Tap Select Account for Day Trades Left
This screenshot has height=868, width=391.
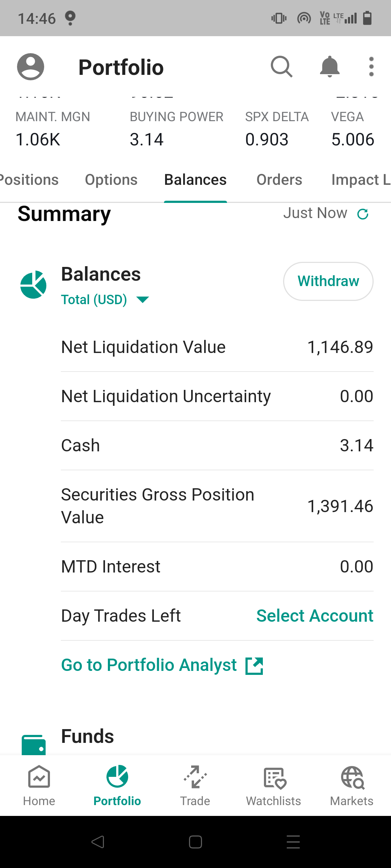(315, 616)
